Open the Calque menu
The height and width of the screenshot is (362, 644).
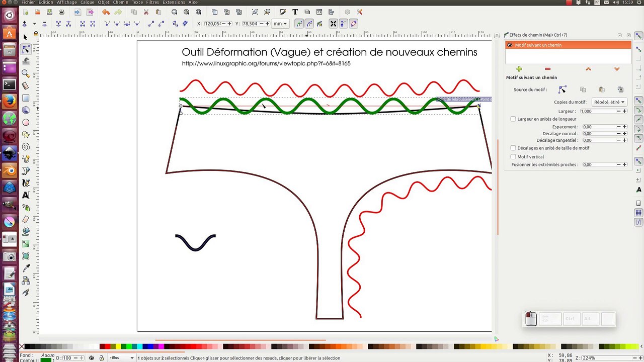[87, 3]
